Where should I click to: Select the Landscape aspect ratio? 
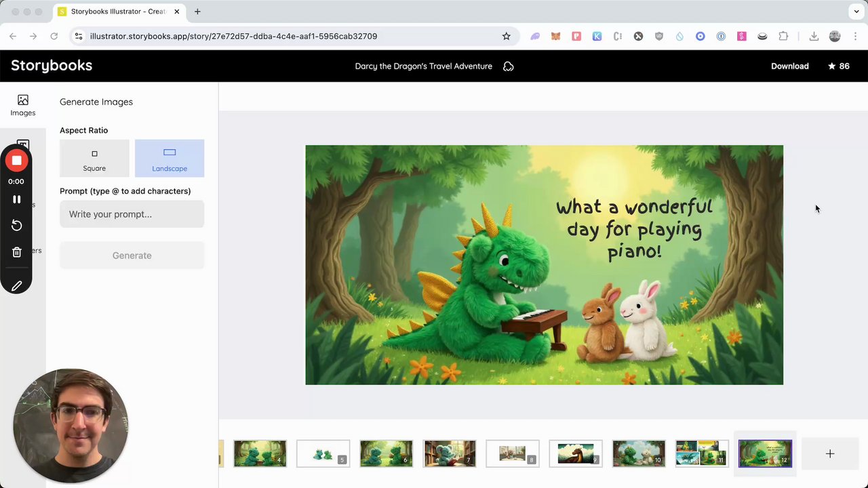tap(170, 158)
